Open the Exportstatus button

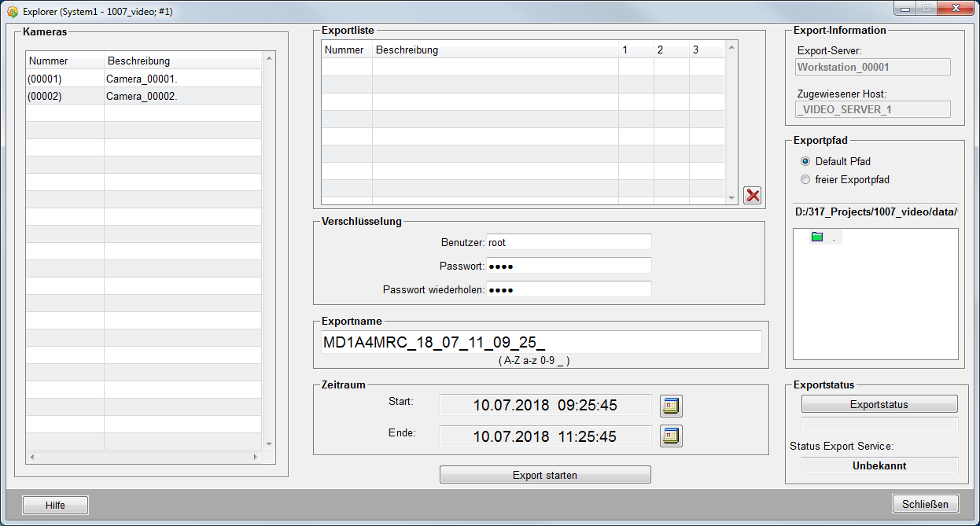click(x=879, y=405)
